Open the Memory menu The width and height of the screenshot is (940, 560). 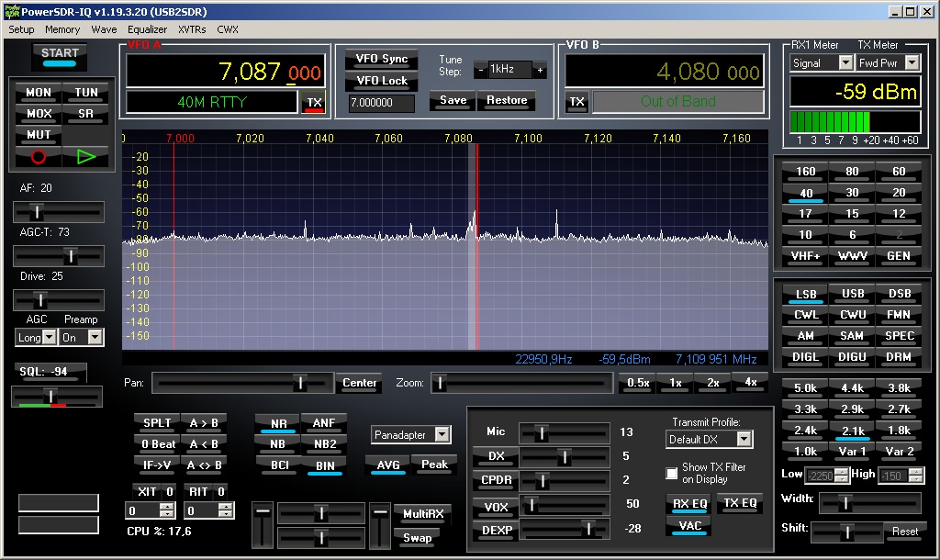click(x=62, y=29)
